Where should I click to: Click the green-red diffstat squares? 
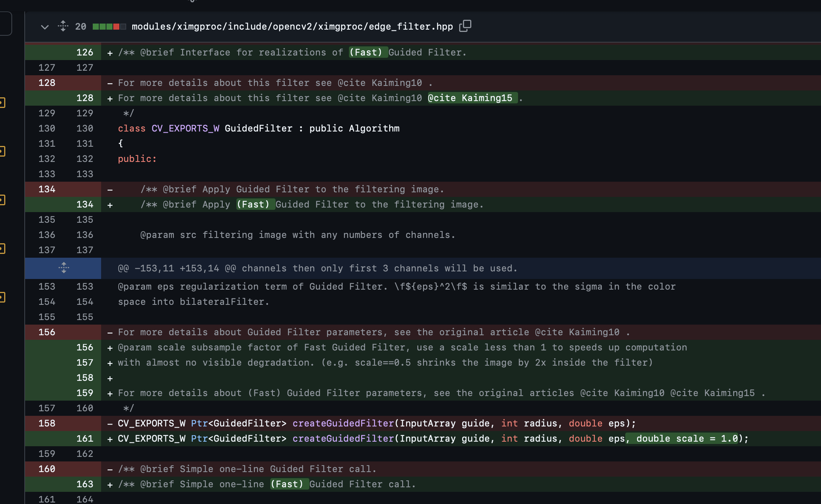click(x=109, y=27)
